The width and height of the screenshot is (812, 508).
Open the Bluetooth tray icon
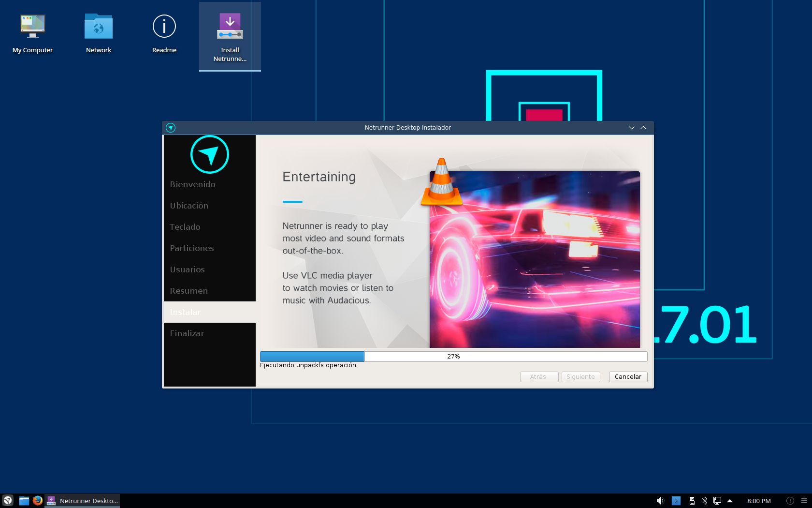704,501
